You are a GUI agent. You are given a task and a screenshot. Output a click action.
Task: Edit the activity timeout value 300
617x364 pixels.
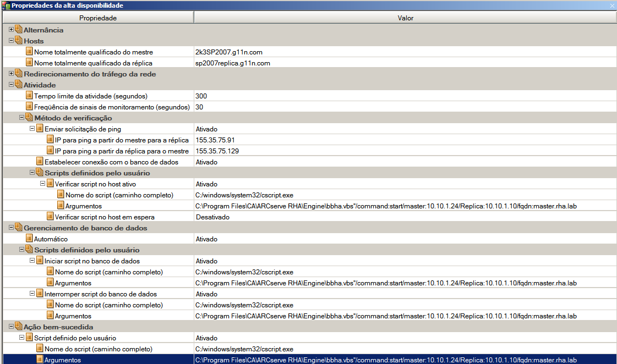pos(201,96)
